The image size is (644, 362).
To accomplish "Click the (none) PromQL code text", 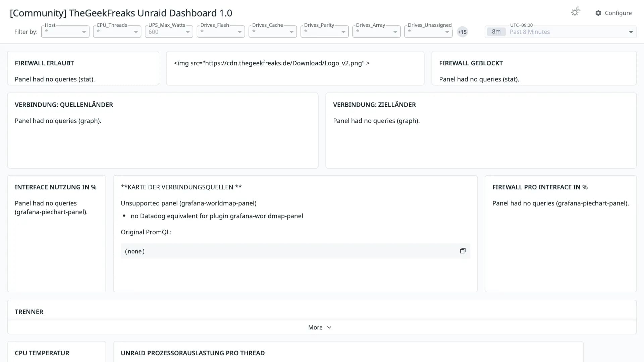I will pyautogui.click(x=135, y=251).
